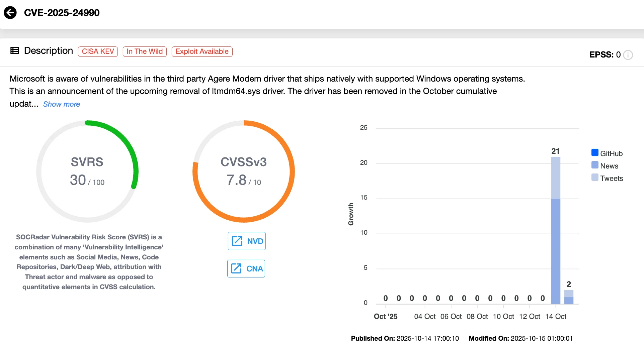Click the NVD external link icon

pos(237,241)
